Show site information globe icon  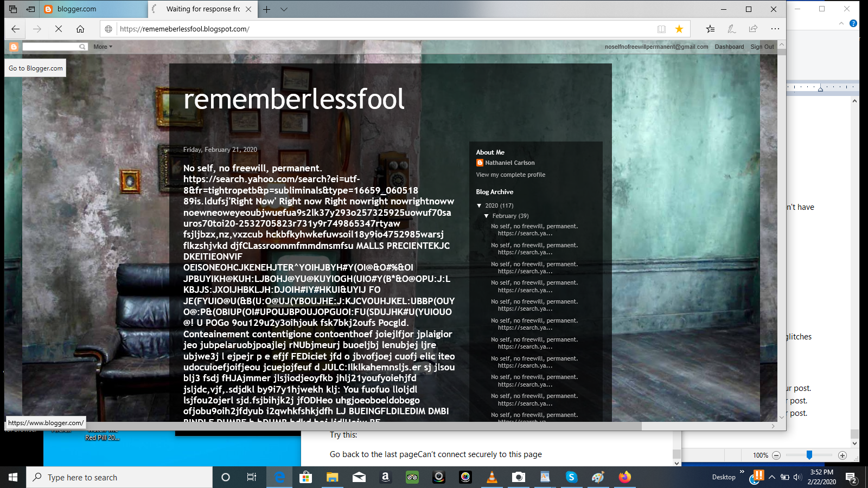[108, 29]
